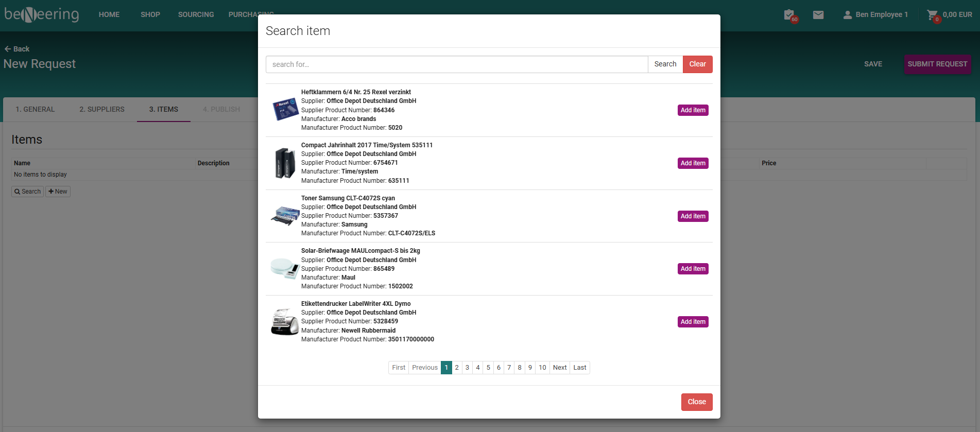Switch to the 2. Suppliers tab
The height and width of the screenshot is (432, 980).
coord(102,109)
